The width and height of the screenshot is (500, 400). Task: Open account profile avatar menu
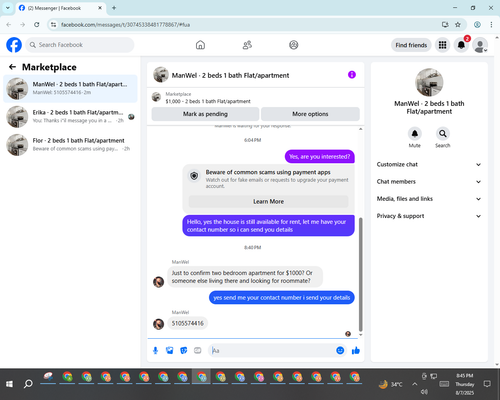480,45
